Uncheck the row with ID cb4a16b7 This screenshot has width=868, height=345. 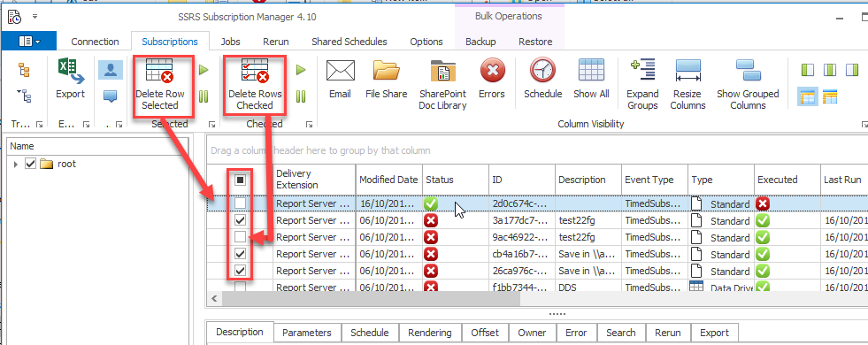[241, 254]
